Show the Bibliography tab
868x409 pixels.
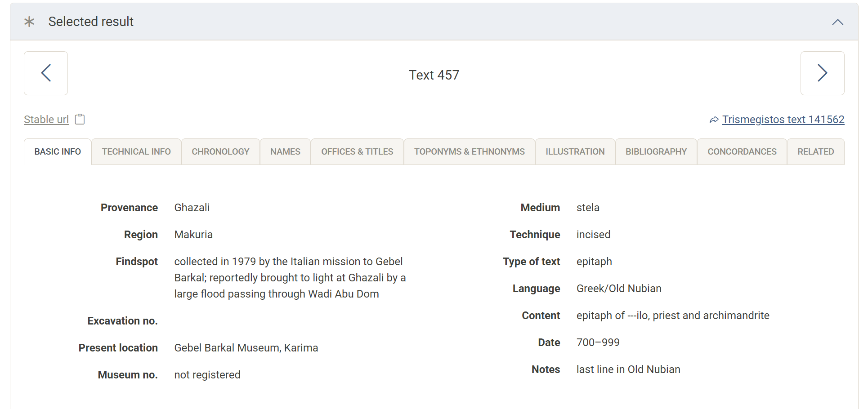[656, 152]
